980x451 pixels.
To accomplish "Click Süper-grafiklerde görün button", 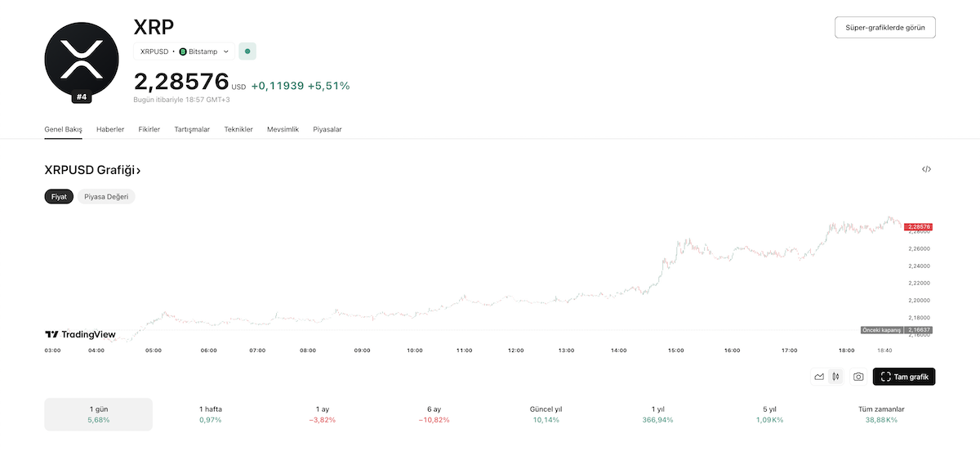I will pos(885,27).
